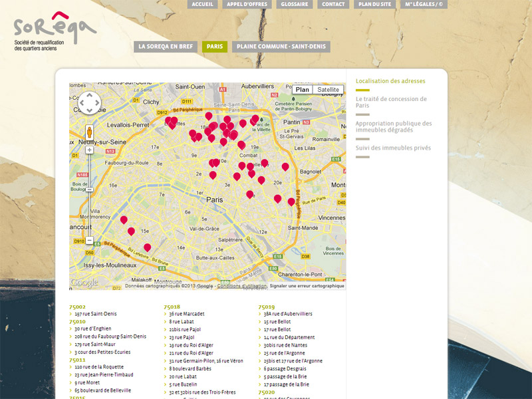Open address 197 rue Saint-Denis

coord(96,314)
